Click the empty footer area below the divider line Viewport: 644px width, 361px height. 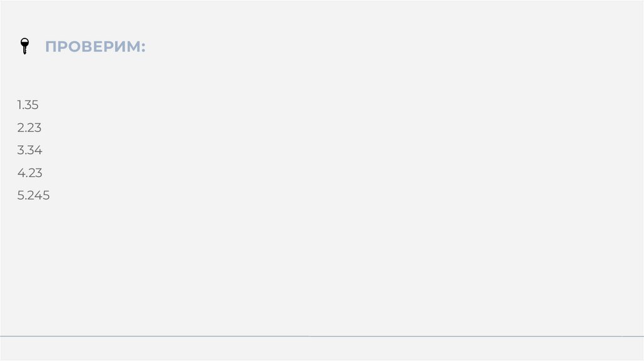[322, 348]
